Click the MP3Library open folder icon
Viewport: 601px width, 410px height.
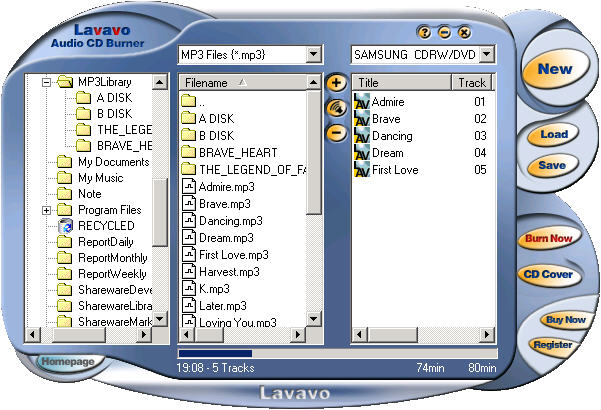(x=65, y=82)
